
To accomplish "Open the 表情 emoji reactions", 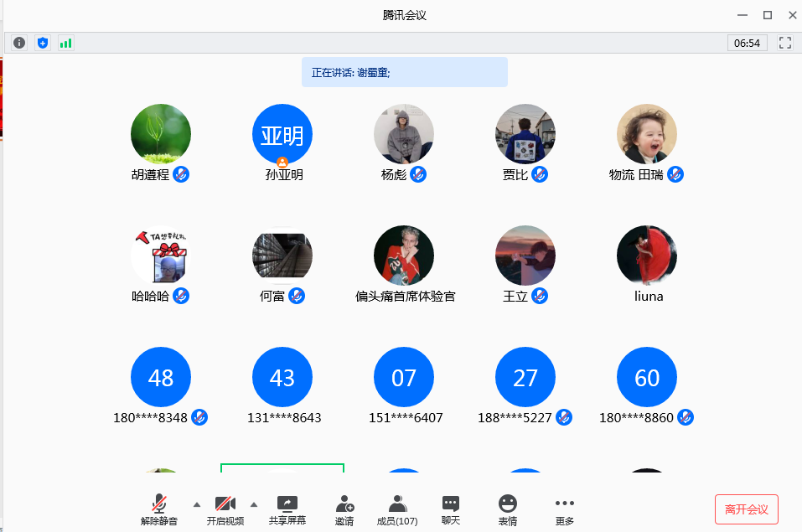I will [x=508, y=509].
